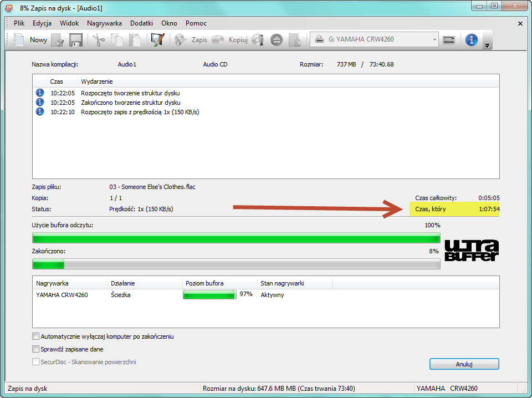Screen dimensions: 532x398
Task: Toggle SecurDisc surface scan checkbox
Action: point(35,362)
